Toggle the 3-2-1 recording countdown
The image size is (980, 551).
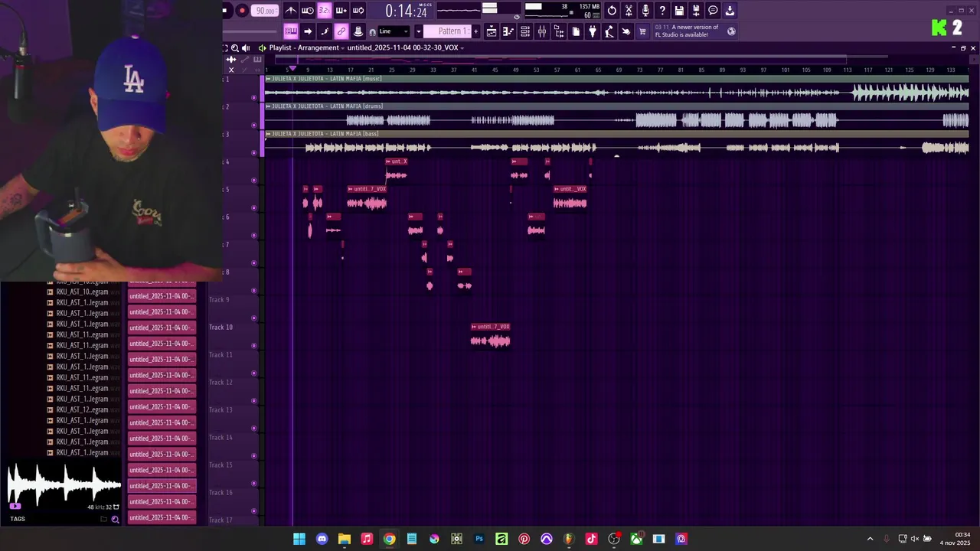click(324, 11)
